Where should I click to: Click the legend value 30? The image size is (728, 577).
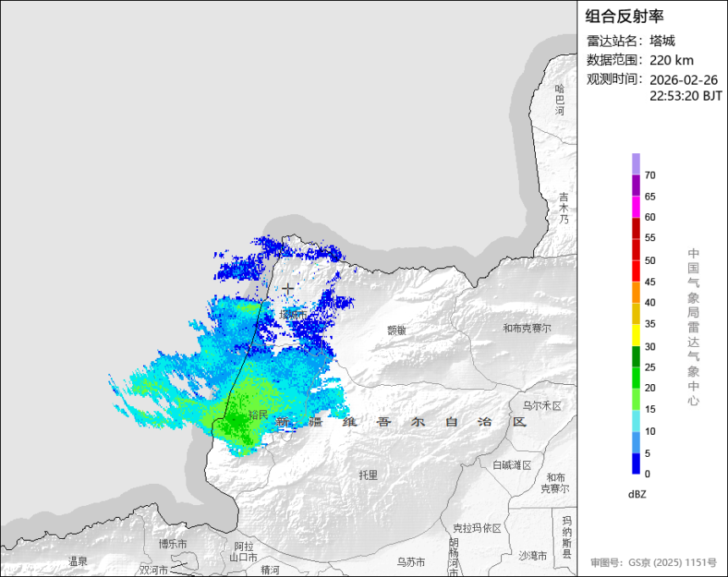click(x=650, y=346)
